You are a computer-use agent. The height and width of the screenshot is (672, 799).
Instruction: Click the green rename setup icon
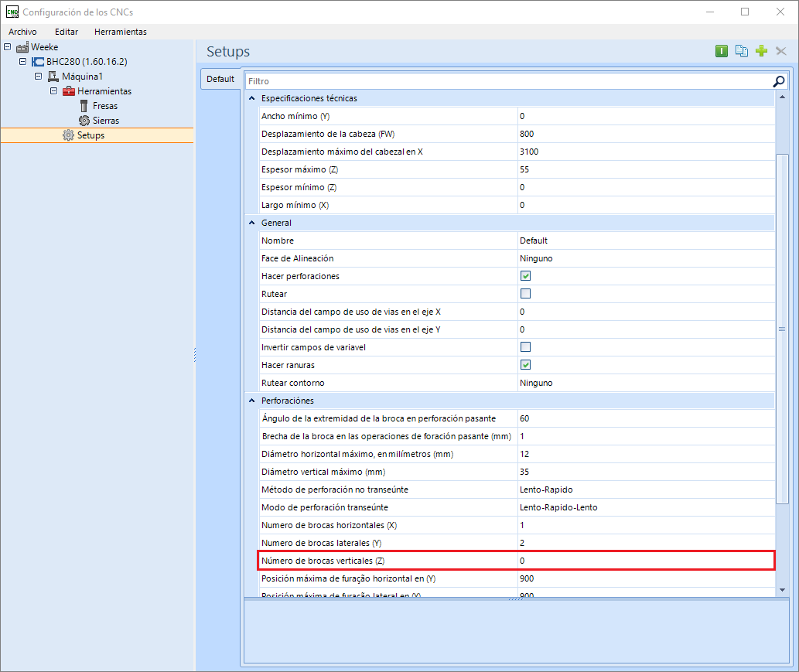[721, 51]
